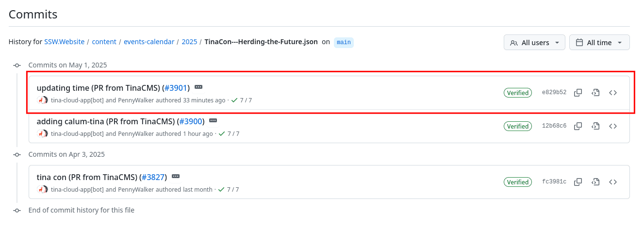Image resolution: width=644 pixels, height=231 pixels.
Task: Open the All time date filter
Action: 599,43
